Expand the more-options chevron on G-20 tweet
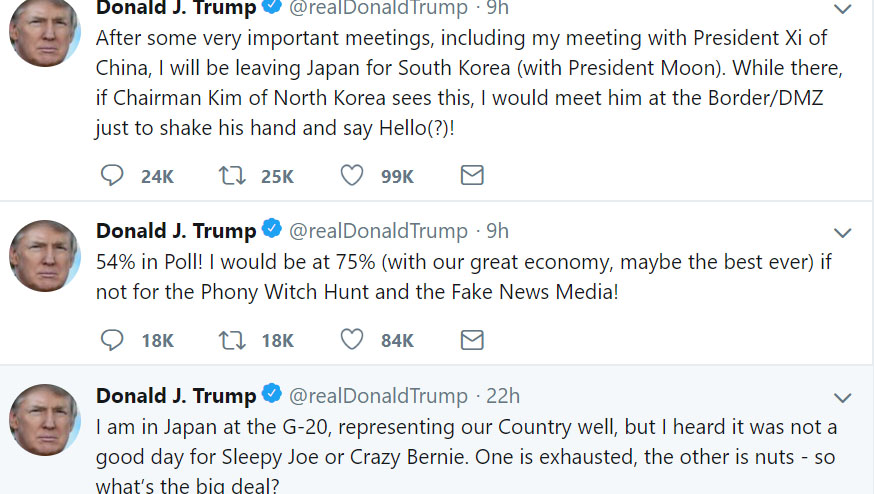Viewport: 874px width, 494px height. tap(842, 398)
